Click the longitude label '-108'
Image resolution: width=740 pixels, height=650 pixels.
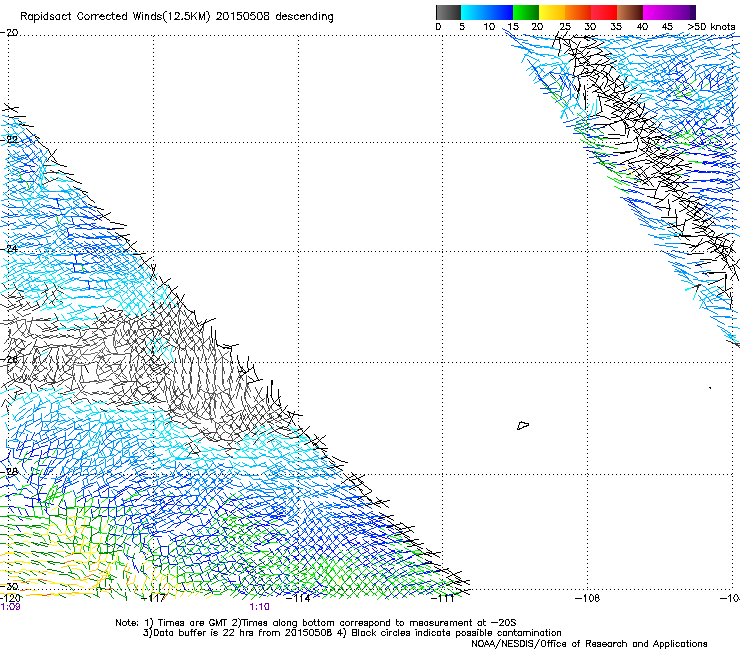tap(588, 598)
